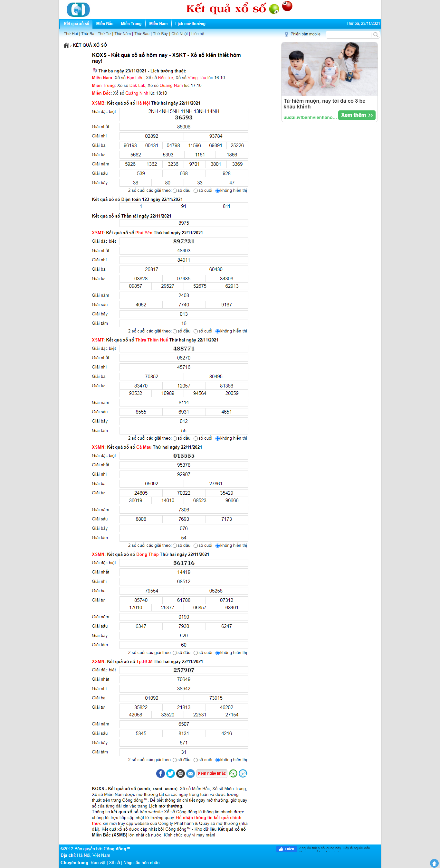Click into the search input field
This screenshot has height=868, width=440.
(x=348, y=35)
